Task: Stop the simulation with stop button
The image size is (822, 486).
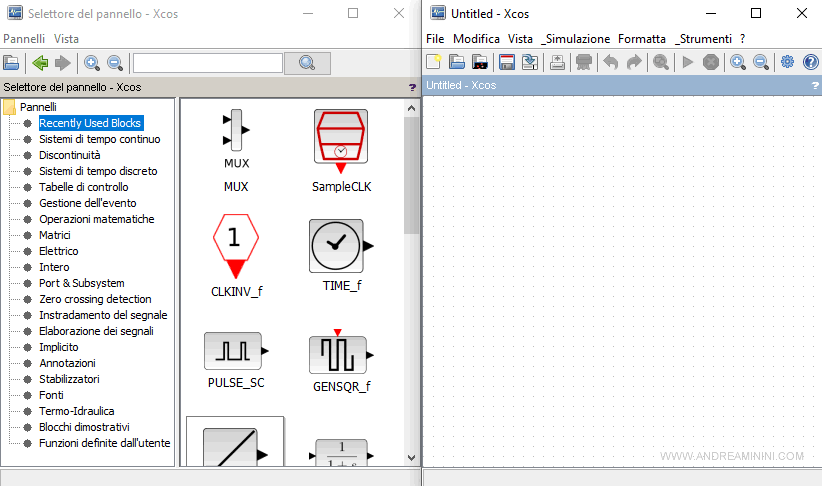Action: coord(711,62)
